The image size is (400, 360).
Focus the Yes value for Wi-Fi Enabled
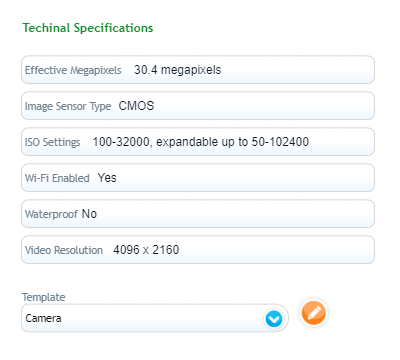pyautogui.click(x=107, y=178)
